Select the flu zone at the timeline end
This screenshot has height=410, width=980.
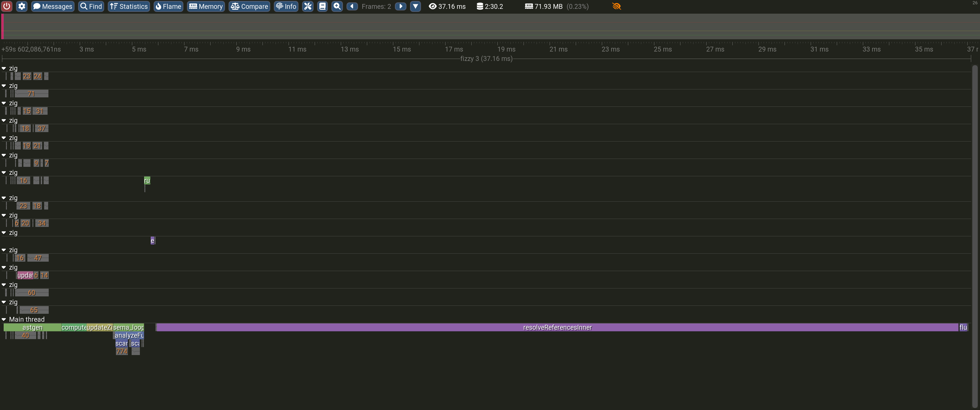click(x=963, y=327)
